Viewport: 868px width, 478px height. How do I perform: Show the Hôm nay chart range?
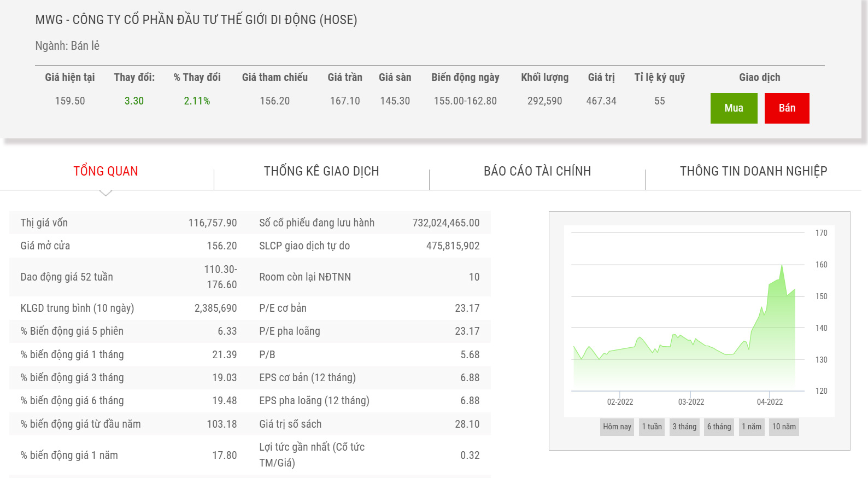click(617, 427)
